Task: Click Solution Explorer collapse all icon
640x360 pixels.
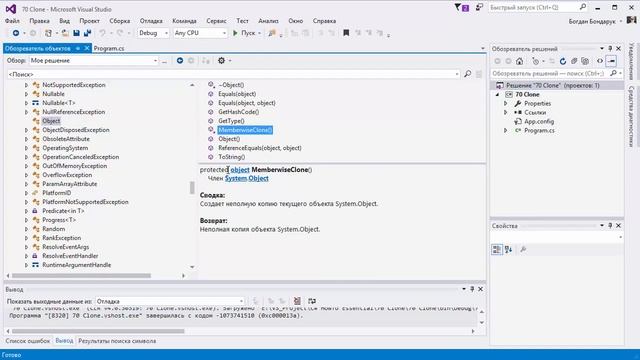Action: (574, 61)
